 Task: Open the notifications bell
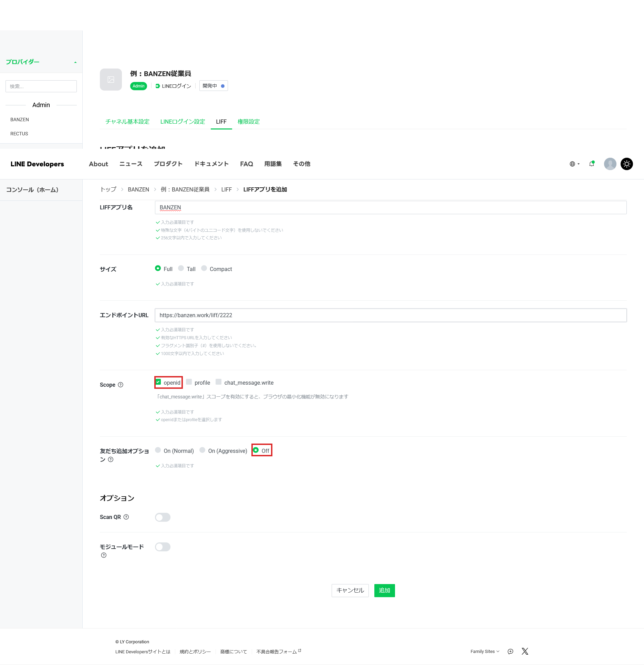[x=592, y=164]
